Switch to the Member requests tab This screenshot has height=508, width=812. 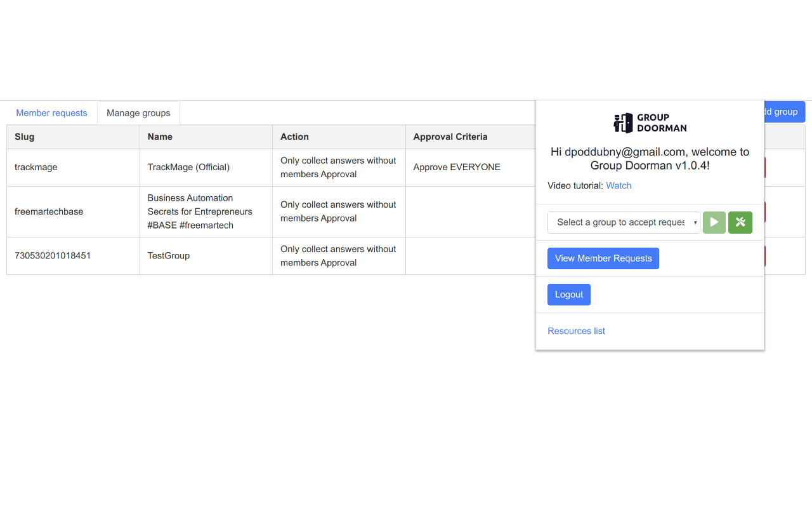pos(51,113)
